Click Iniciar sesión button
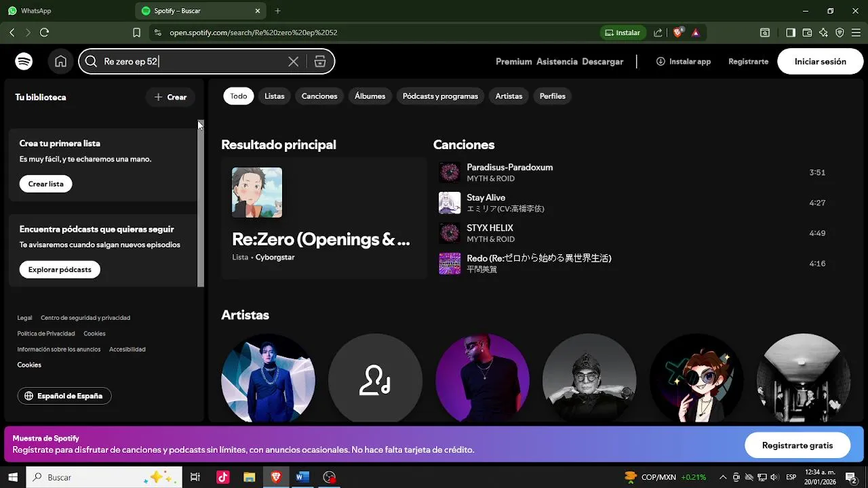 point(821,61)
